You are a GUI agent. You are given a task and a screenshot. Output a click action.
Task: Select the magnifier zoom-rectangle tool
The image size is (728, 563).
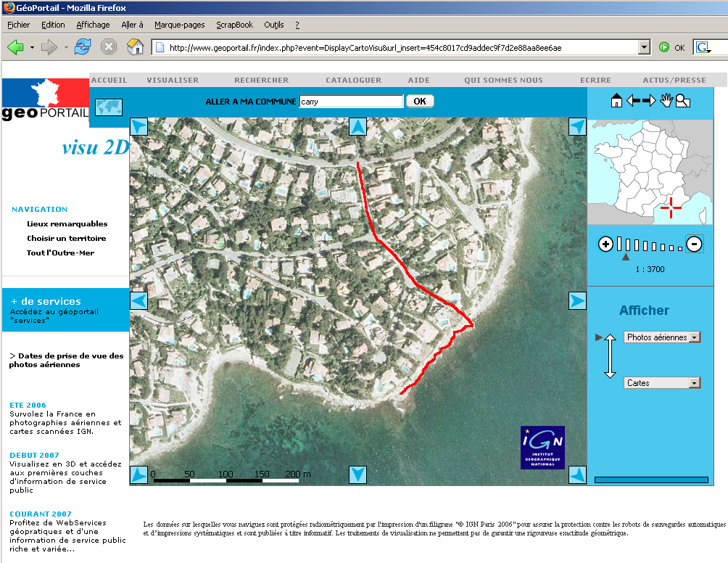(x=682, y=100)
